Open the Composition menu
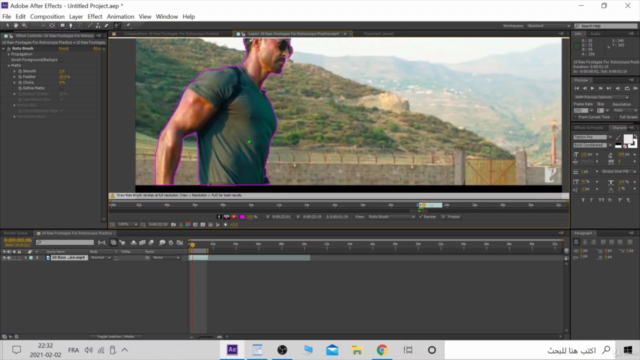640x360 pixels. [47, 17]
